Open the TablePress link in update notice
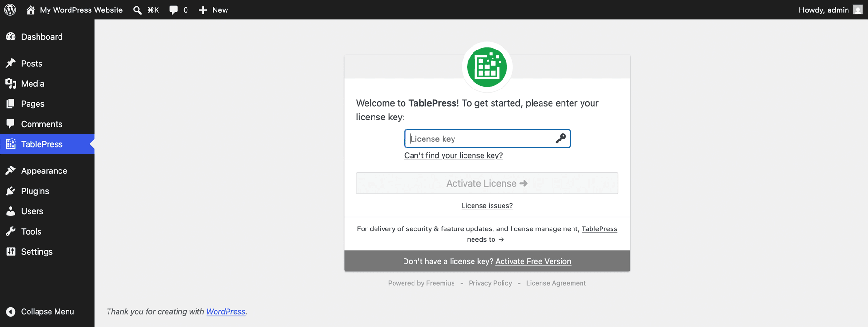868x327 pixels. click(x=599, y=229)
